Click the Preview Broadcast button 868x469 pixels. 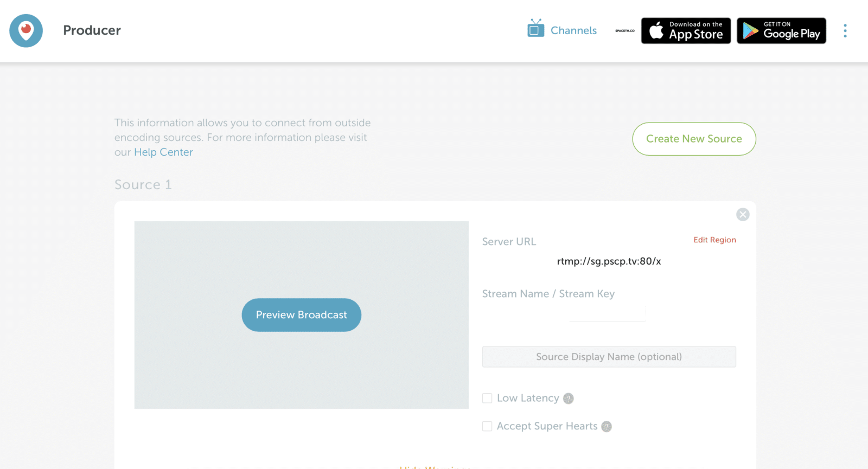(301, 315)
